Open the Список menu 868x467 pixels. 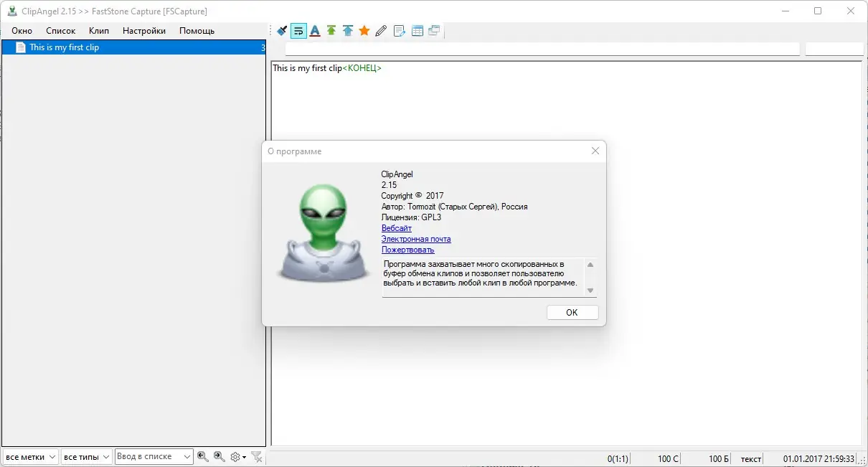(60, 31)
